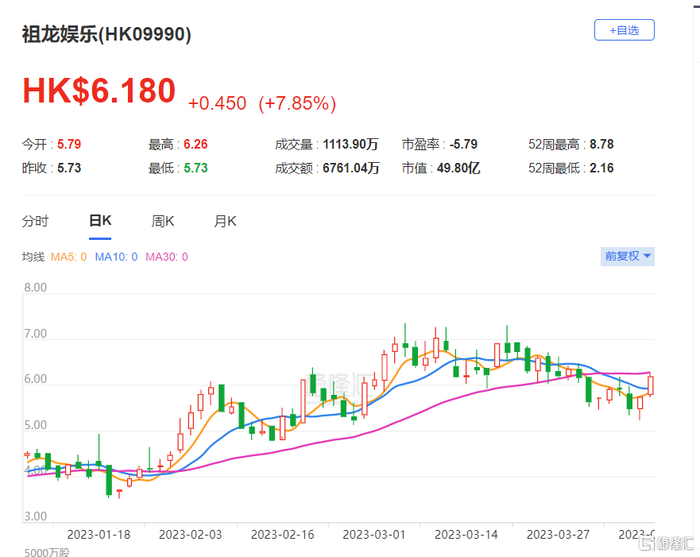Viewport: 700px width, 557px height.
Task: Add stock to watchlist with +自选 button
Action: point(624,30)
